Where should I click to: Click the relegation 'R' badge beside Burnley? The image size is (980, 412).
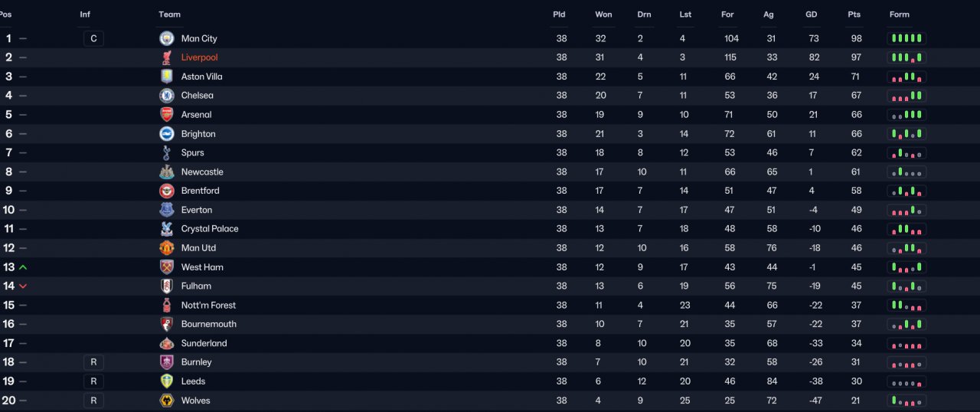coord(93,362)
